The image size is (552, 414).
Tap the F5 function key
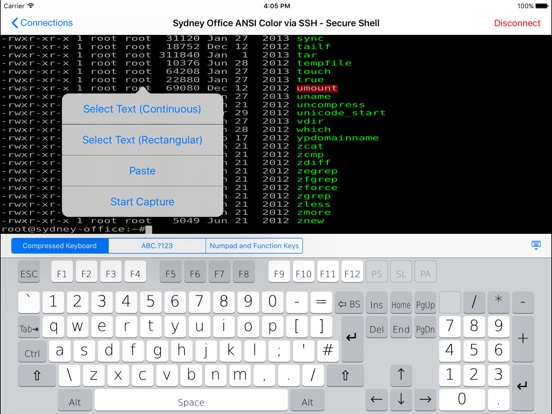point(170,272)
